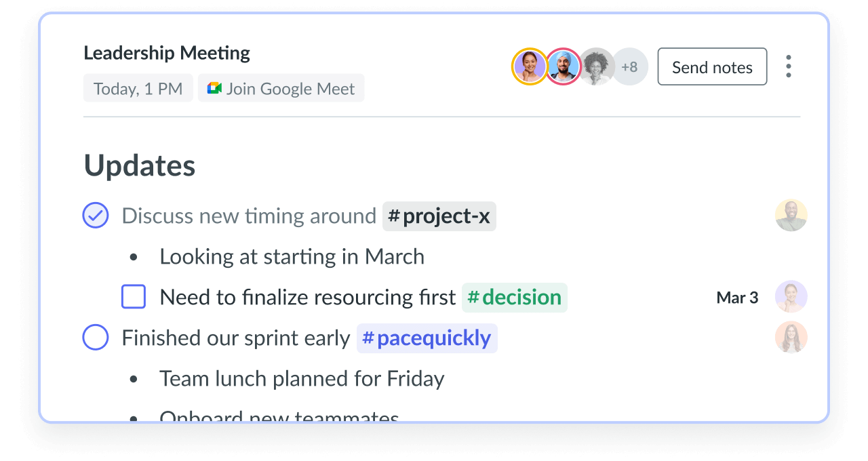Expand the +8 additional attendees badge
This screenshot has width=868, height=461.
pos(630,66)
